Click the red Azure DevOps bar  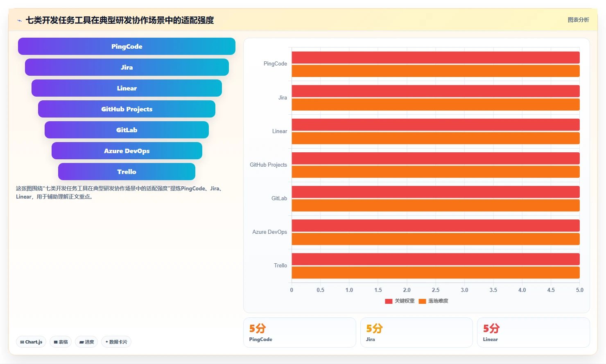point(436,225)
